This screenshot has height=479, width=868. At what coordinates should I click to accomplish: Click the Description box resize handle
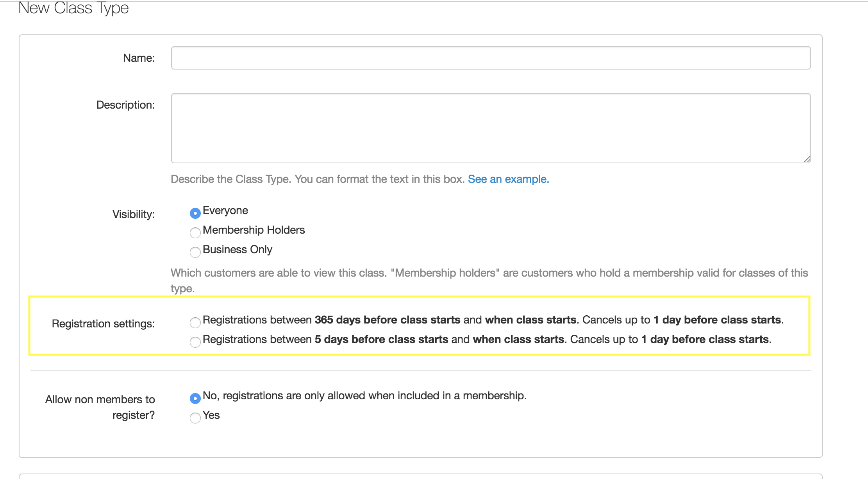pos(807,159)
